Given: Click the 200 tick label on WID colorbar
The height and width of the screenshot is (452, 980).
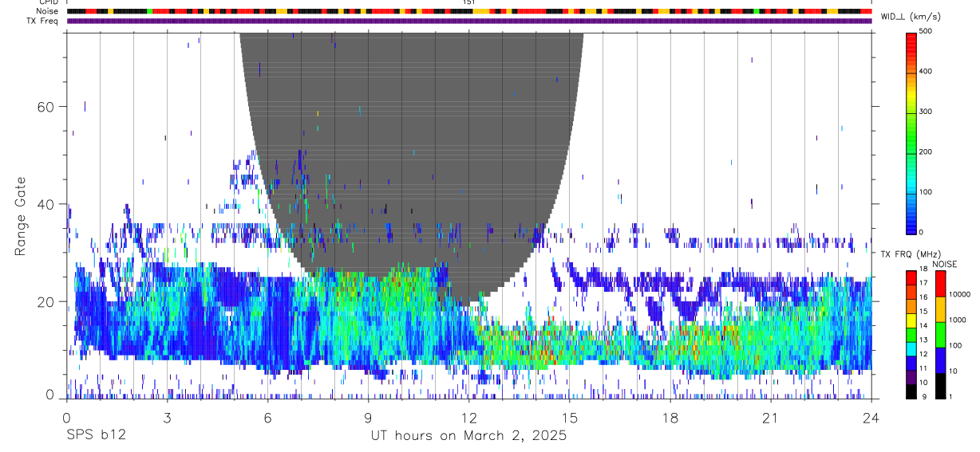Looking at the screenshot, I should click(927, 151).
